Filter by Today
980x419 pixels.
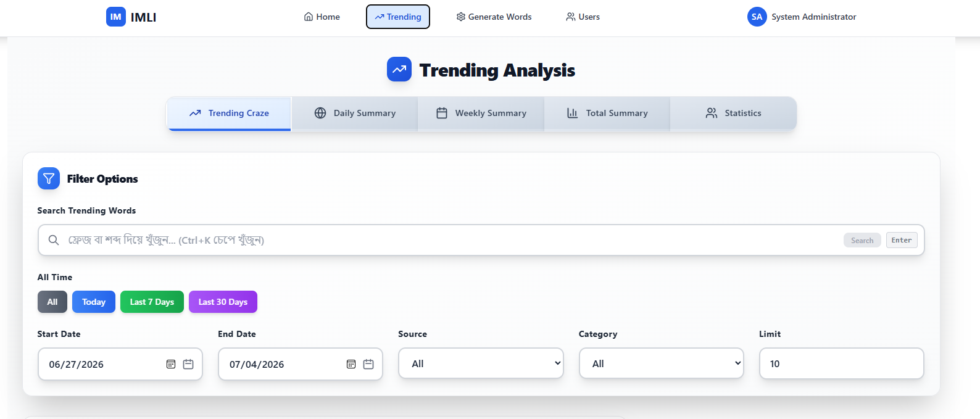tap(94, 302)
